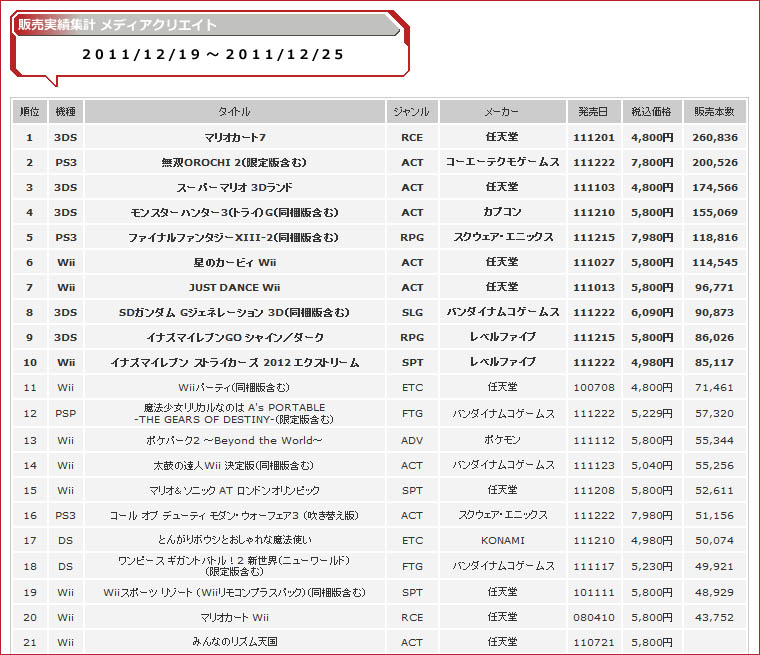Click the タイトル column header

click(235, 112)
